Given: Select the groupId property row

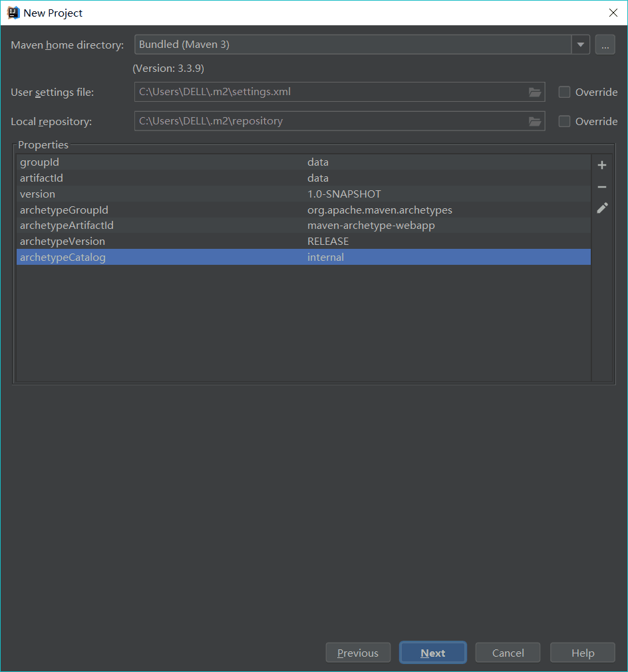Looking at the screenshot, I should tap(303, 162).
